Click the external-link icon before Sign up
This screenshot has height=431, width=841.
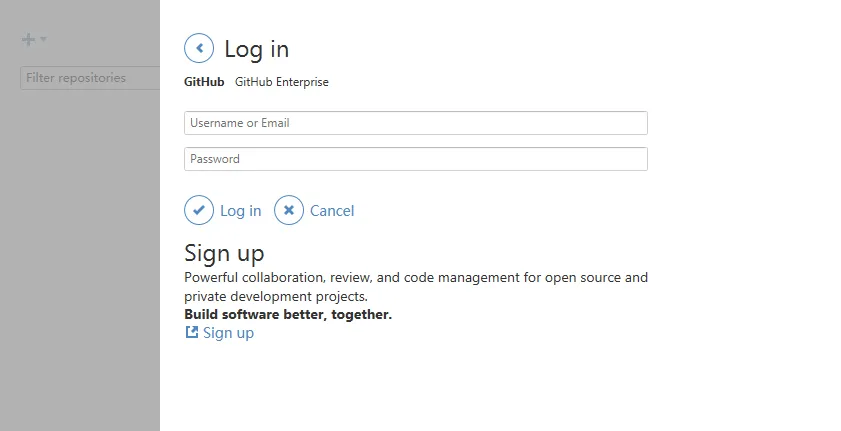pyautogui.click(x=192, y=333)
